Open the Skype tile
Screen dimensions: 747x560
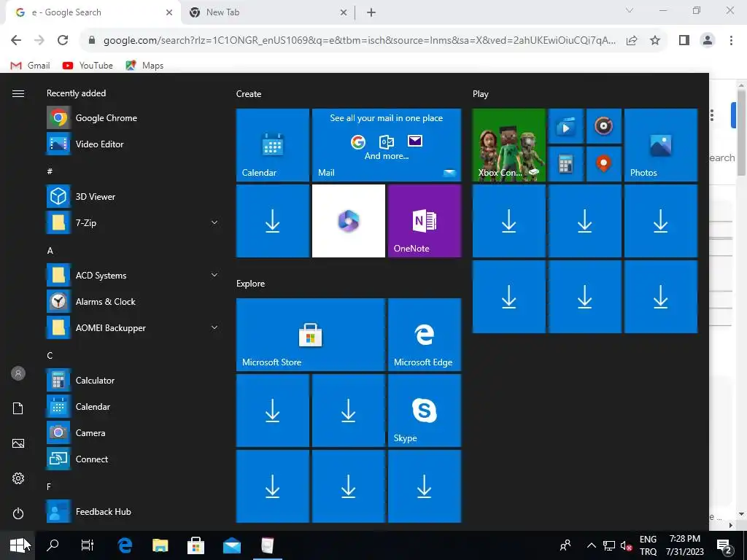(425, 411)
